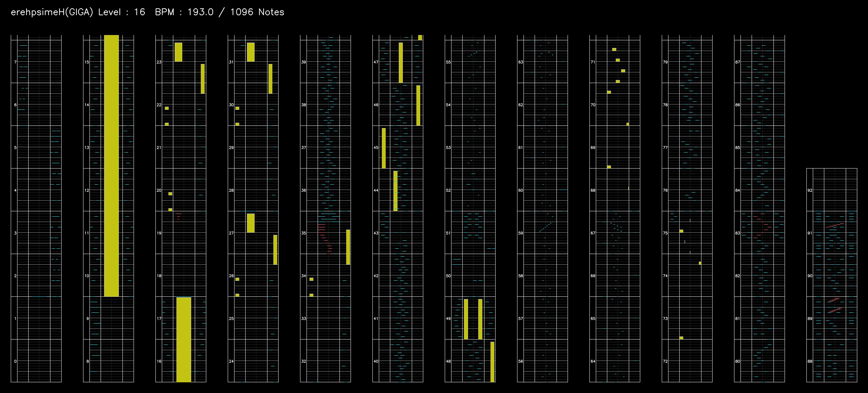The width and height of the screenshot is (868, 393).
Task: Click measure number 0 label
Action: pyautogui.click(x=15, y=361)
